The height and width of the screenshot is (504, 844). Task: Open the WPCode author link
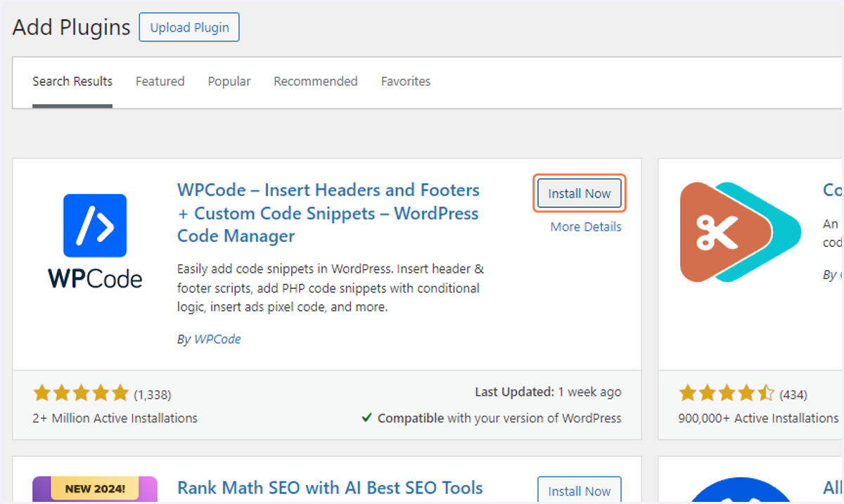[217, 339]
